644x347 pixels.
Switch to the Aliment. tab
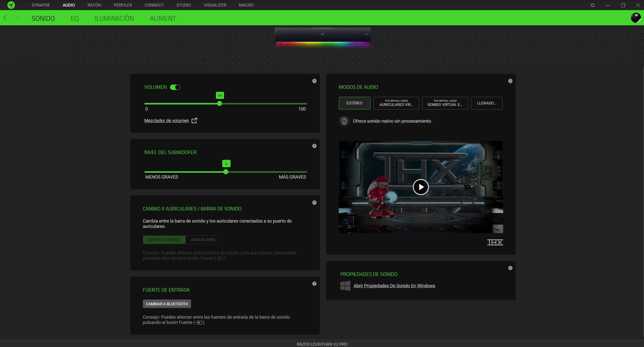point(163,18)
